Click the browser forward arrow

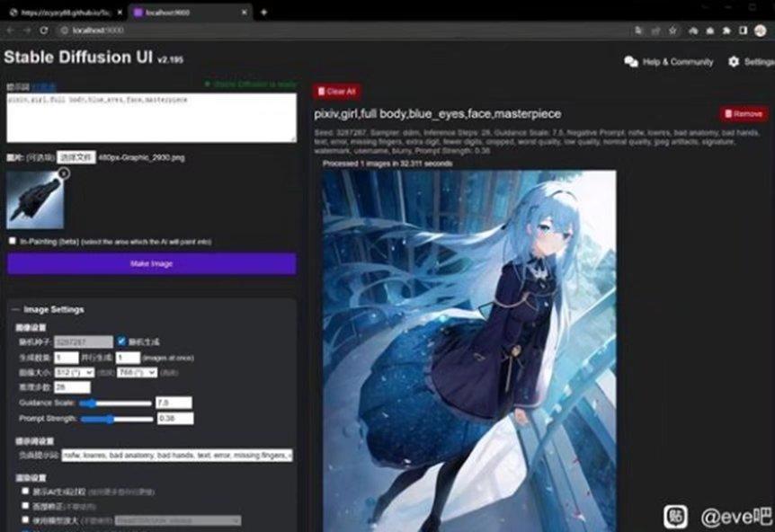point(27,31)
